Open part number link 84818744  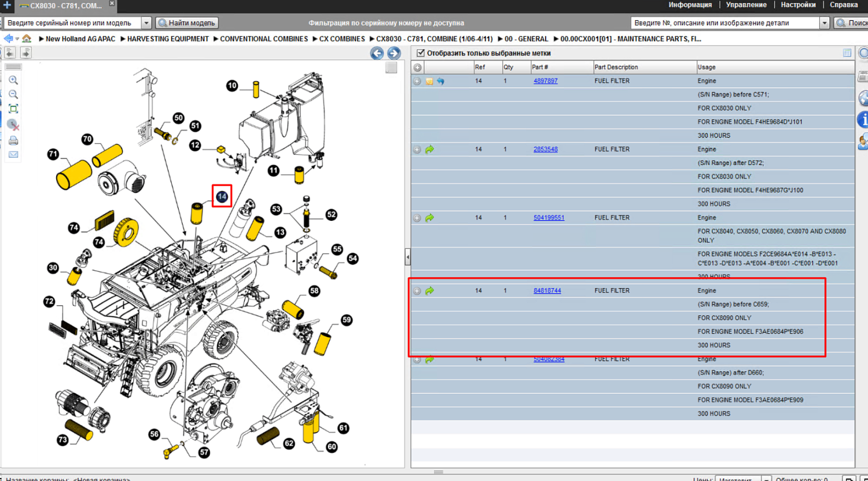(547, 291)
